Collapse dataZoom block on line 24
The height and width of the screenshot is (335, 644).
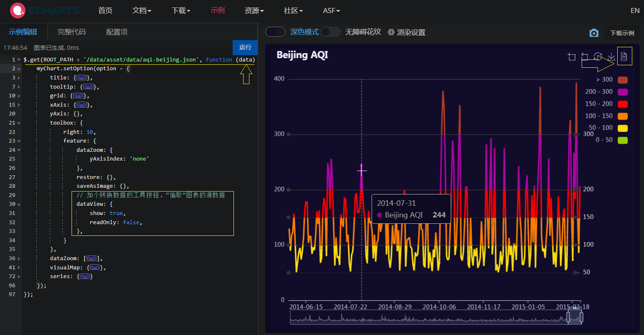pyautogui.click(x=19, y=150)
